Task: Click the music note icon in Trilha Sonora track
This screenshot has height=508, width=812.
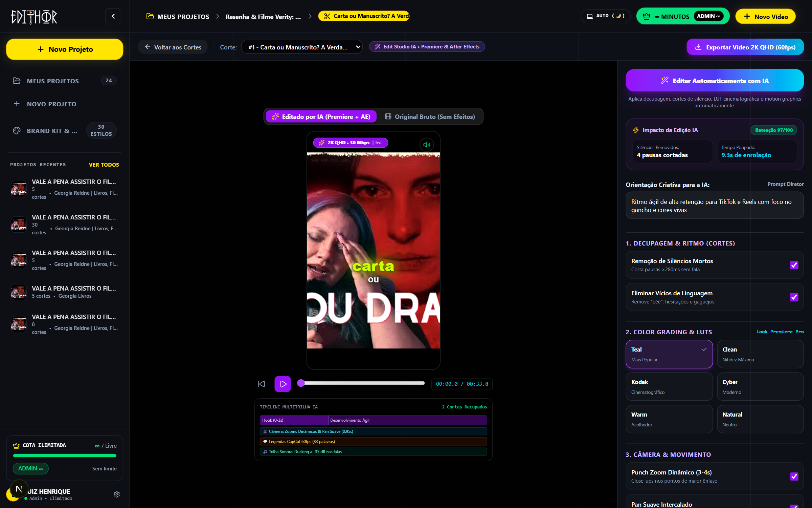Action: [265, 451]
